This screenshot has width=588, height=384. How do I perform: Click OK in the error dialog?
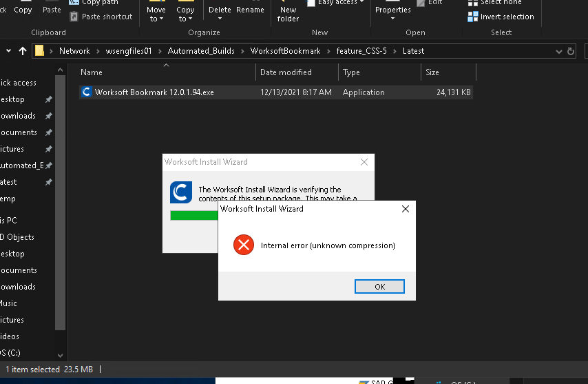(379, 286)
